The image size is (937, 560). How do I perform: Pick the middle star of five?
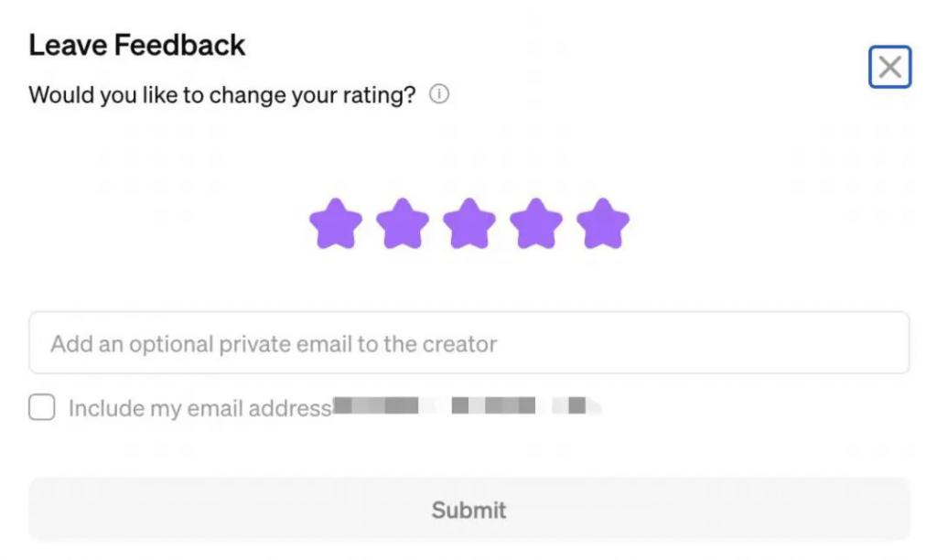[469, 223]
